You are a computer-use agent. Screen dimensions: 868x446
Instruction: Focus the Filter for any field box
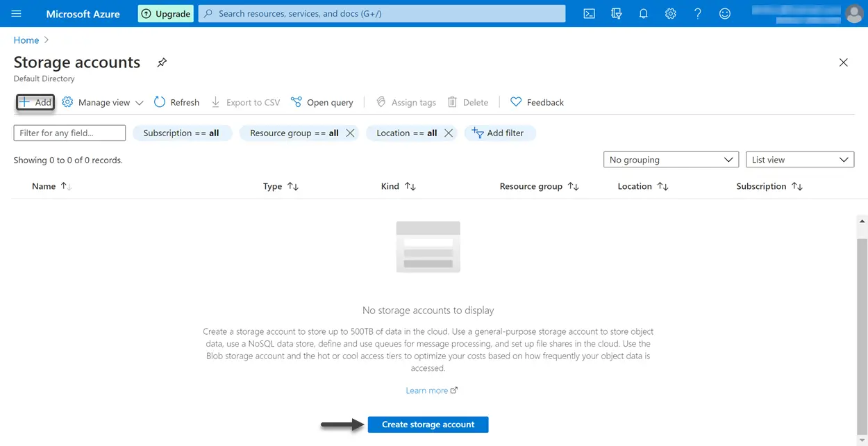coord(69,133)
